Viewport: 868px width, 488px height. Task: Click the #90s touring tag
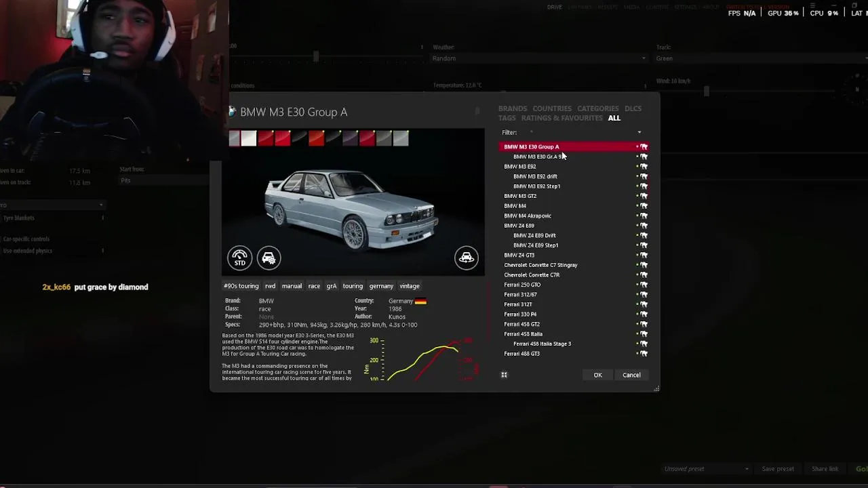click(241, 286)
